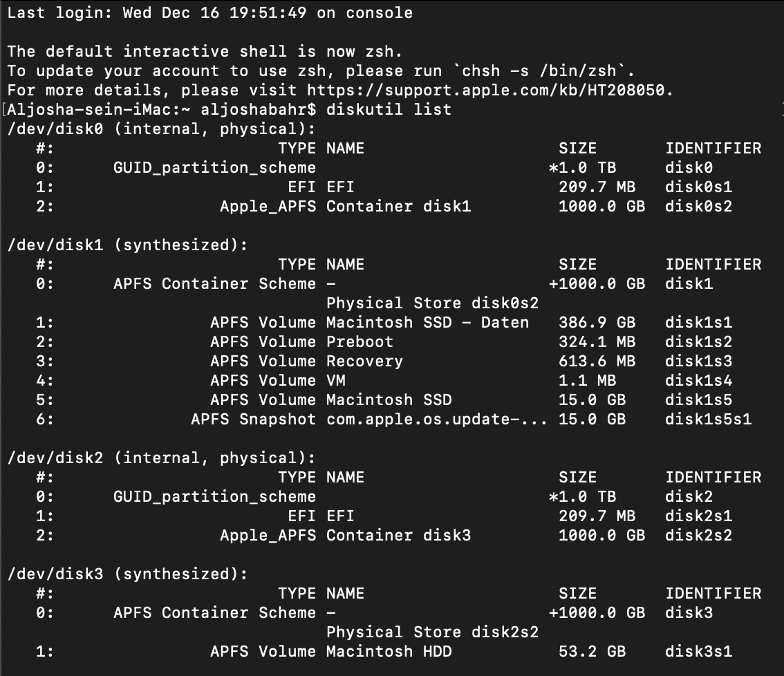Screen dimensions: 784x676
Task: Click the '/dev/disk2 (internal, physical)' header line
Action: tap(161, 458)
